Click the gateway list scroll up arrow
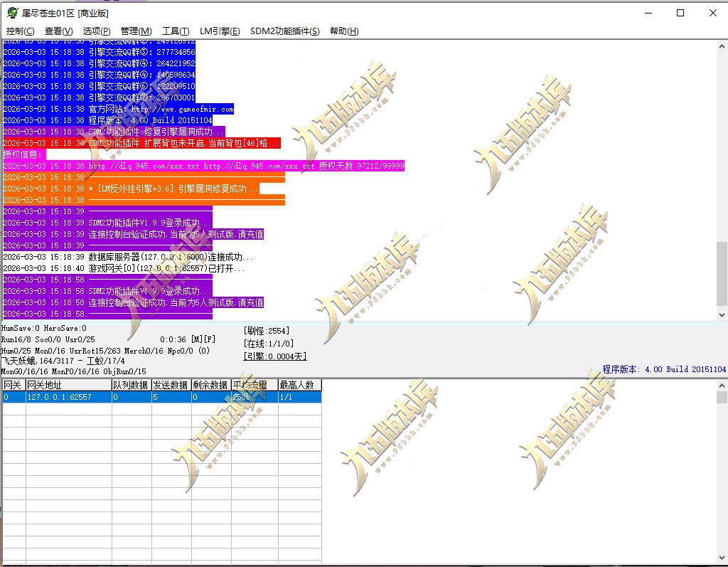 click(722, 386)
